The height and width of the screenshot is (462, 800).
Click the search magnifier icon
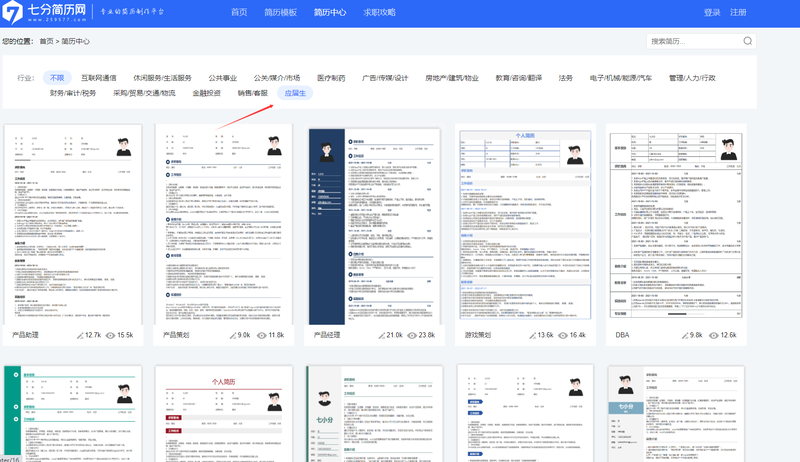tap(747, 41)
